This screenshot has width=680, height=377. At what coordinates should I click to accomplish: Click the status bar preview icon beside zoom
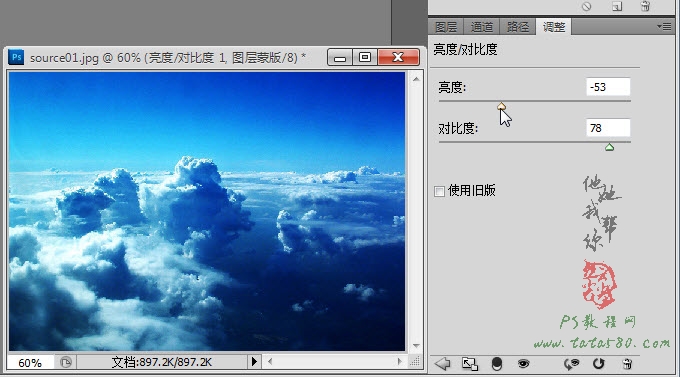pyautogui.click(x=66, y=362)
